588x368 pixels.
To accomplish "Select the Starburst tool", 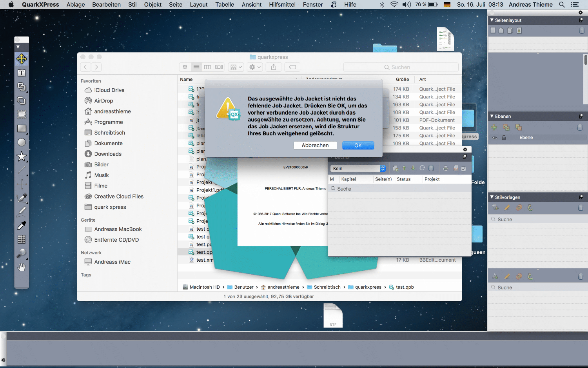I will pos(22,157).
